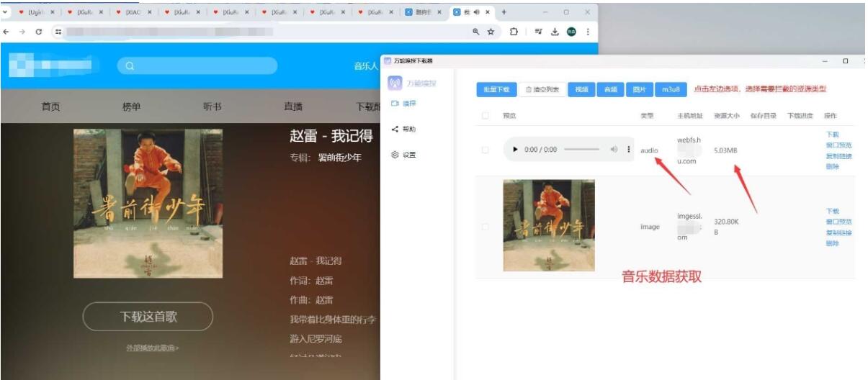Click 复制链接 link for the audio row

click(x=838, y=156)
